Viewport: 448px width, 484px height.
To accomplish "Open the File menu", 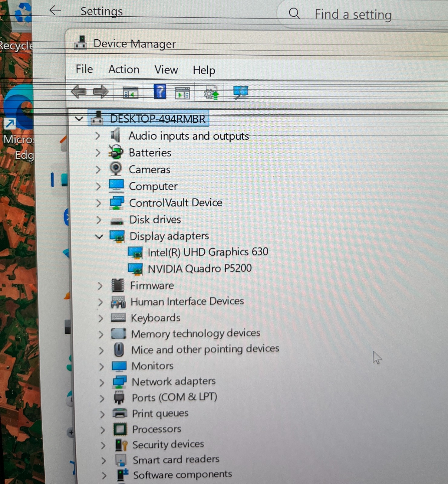I will (x=84, y=69).
